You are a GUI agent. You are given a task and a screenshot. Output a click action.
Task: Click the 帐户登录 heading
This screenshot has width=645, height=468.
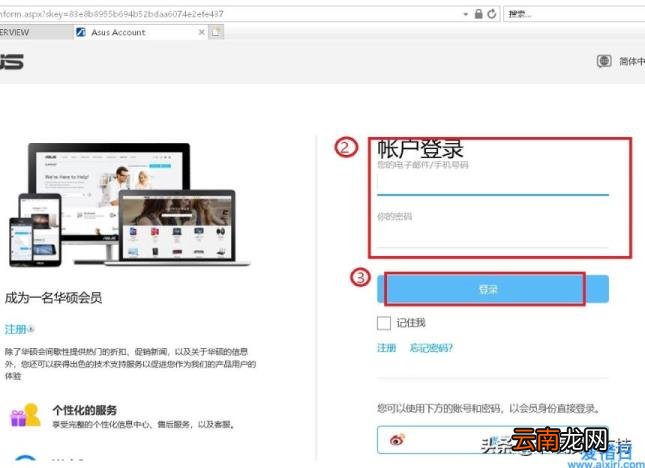click(x=420, y=148)
